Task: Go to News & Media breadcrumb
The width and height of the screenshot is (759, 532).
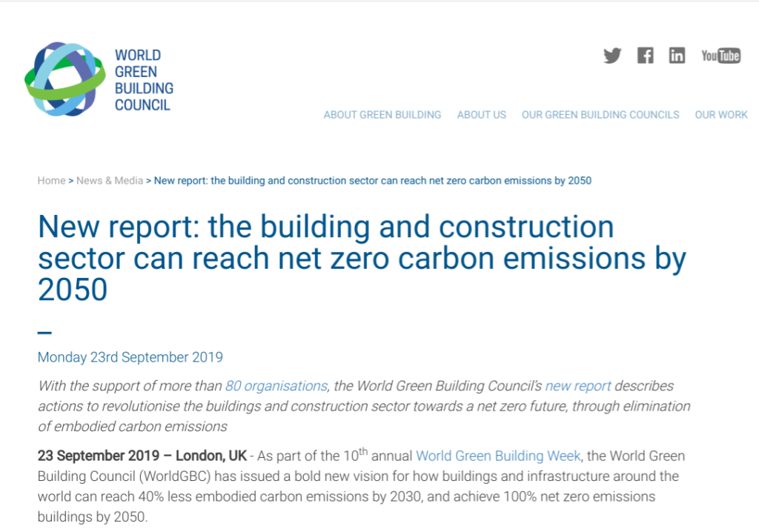Action: pyautogui.click(x=110, y=181)
